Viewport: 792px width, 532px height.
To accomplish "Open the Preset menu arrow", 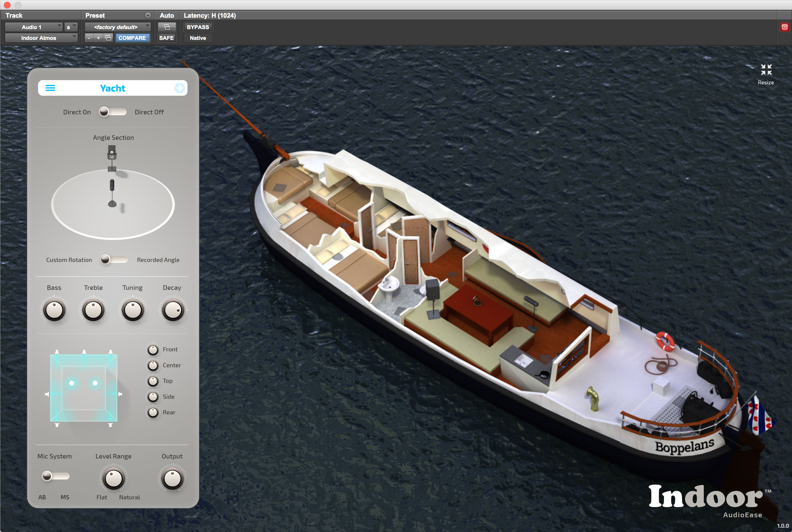I will pos(148,15).
